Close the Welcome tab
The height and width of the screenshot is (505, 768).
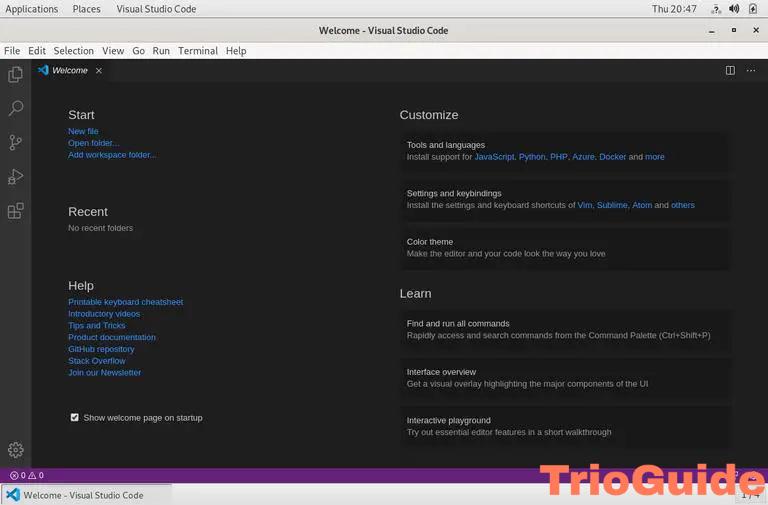coord(99,71)
